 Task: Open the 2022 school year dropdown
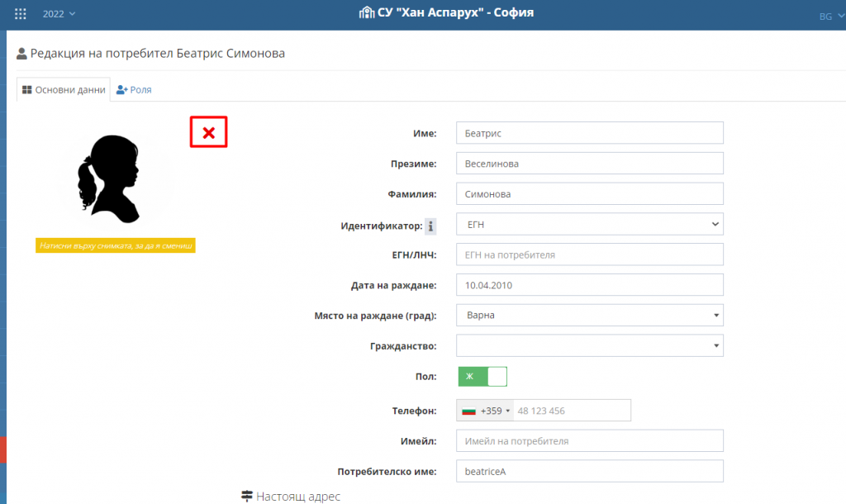(x=59, y=14)
